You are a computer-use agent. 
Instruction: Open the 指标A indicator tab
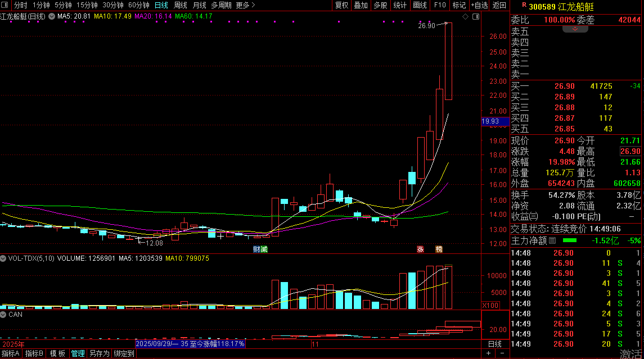point(11,354)
